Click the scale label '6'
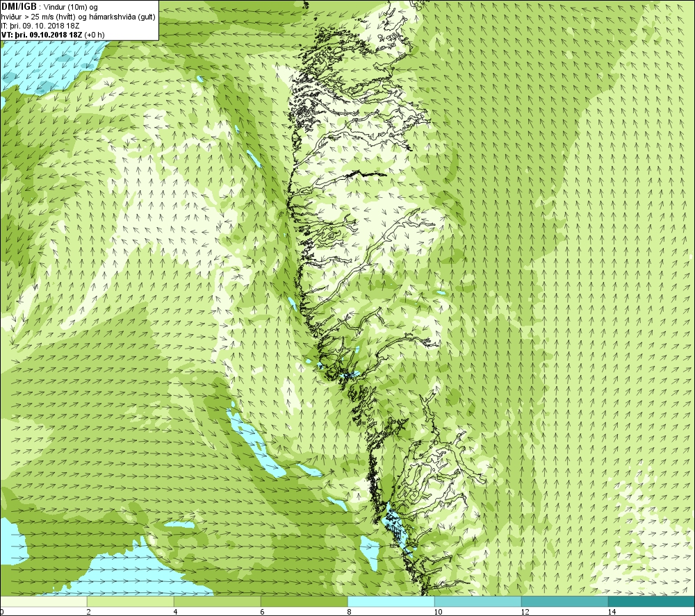 point(263,612)
